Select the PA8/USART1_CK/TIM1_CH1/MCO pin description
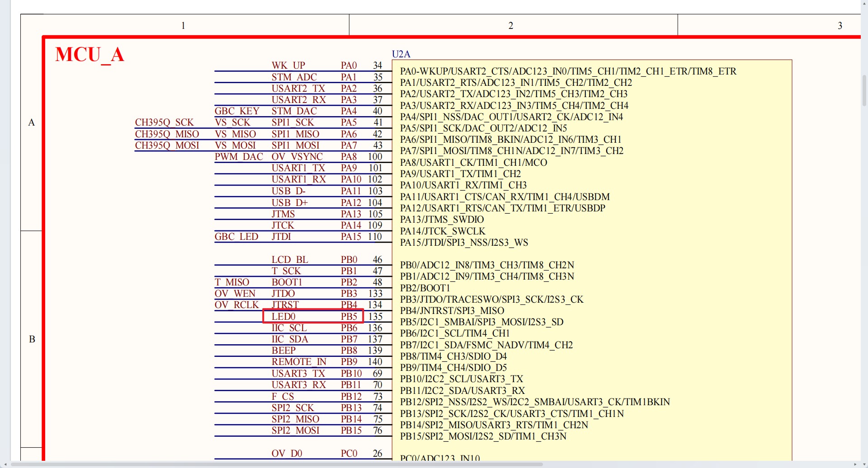The image size is (868, 468). pyautogui.click(x=474, y=163)
